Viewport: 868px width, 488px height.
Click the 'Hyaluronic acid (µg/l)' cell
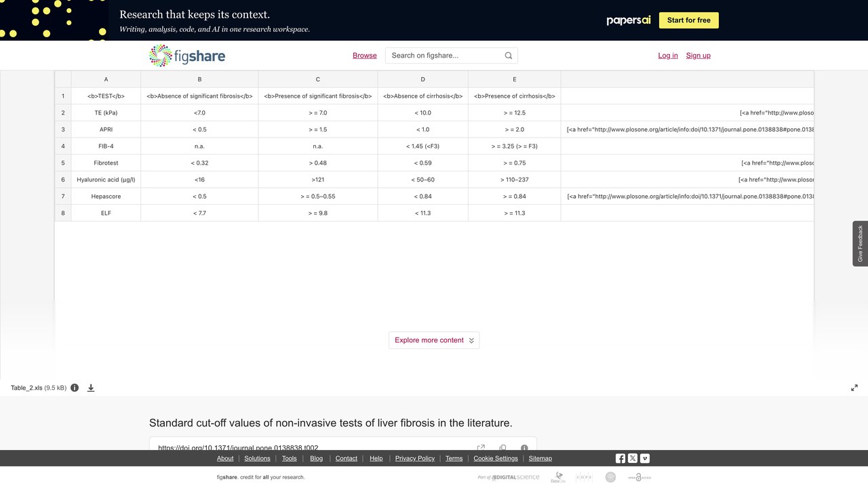coord(106,180)
